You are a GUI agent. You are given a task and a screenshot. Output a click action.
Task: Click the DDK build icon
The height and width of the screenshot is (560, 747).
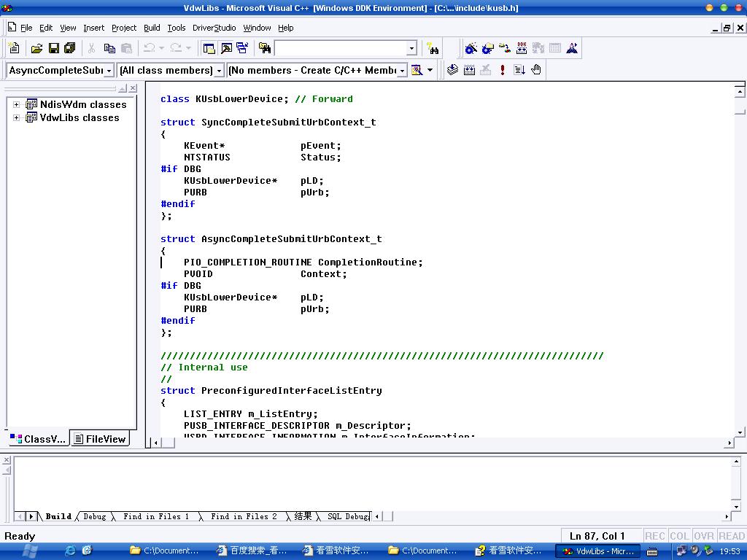pyautogui.click(x=522, y=48)
